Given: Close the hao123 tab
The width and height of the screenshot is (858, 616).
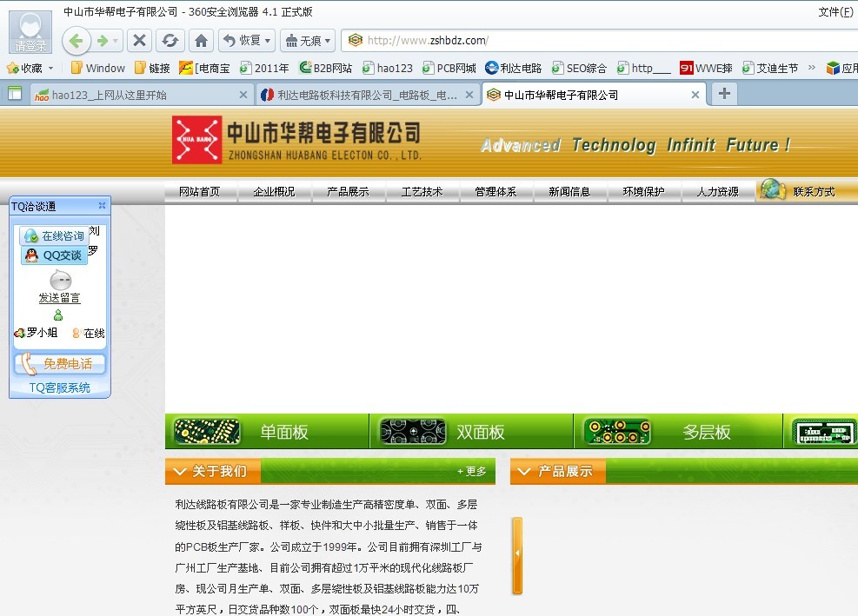Looking at the screenshot, I should [x=243, y=95].
